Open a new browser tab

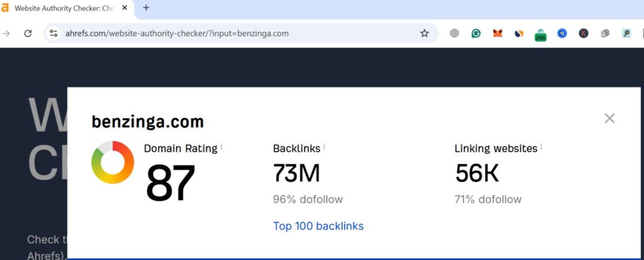tap(146, 8)
